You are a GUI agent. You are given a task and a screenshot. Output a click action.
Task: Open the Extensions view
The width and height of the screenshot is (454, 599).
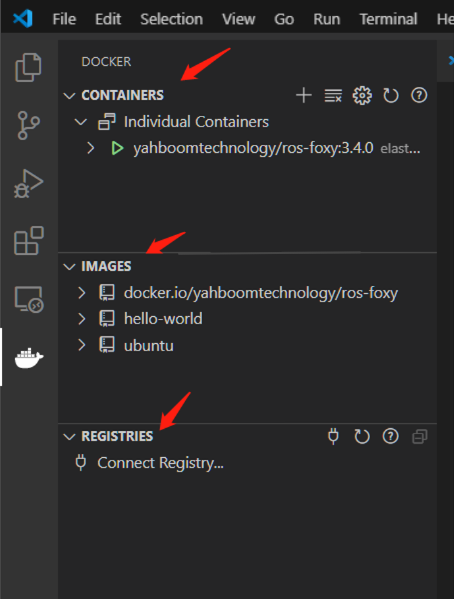click(29, 241)
